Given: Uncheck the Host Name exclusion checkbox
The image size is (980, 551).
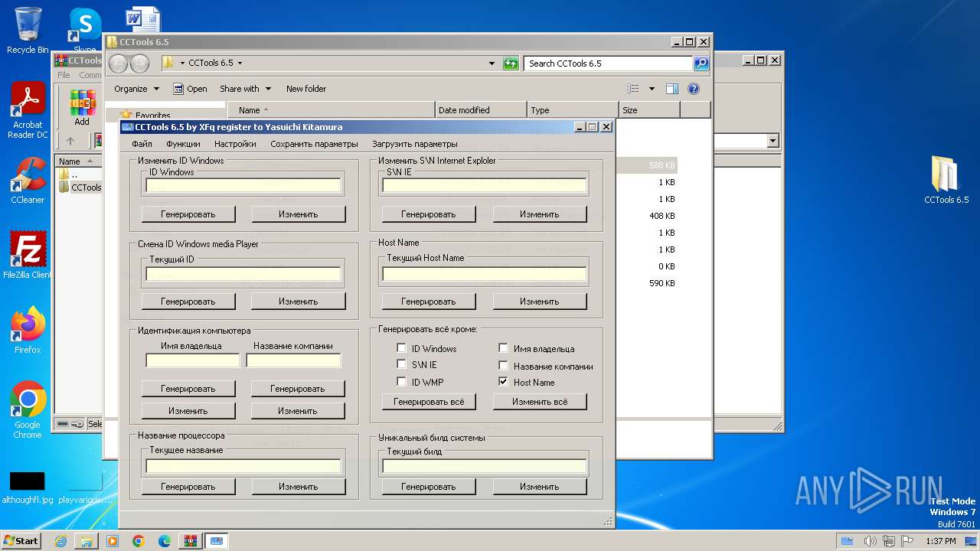Looking at the screenshot, I should tap(503, 382).
